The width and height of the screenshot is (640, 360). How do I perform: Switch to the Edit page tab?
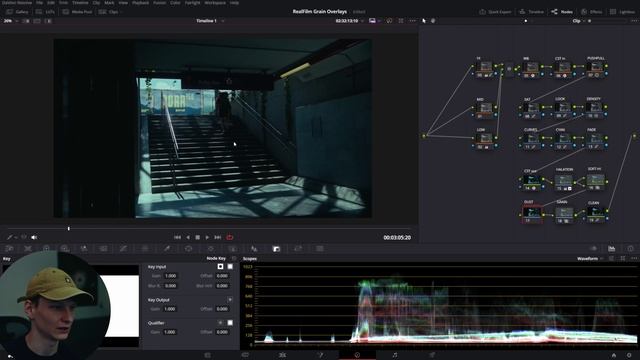click(282, 355)
